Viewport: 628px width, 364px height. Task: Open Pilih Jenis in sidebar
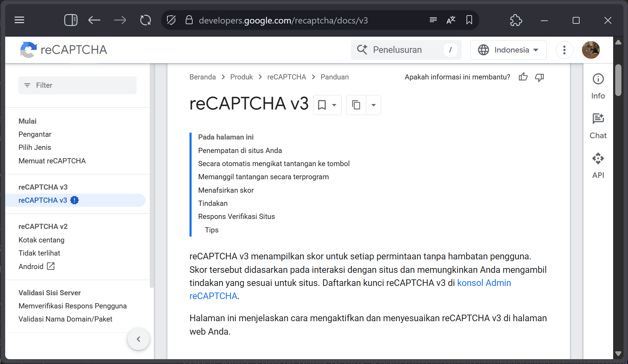(35, 147)
